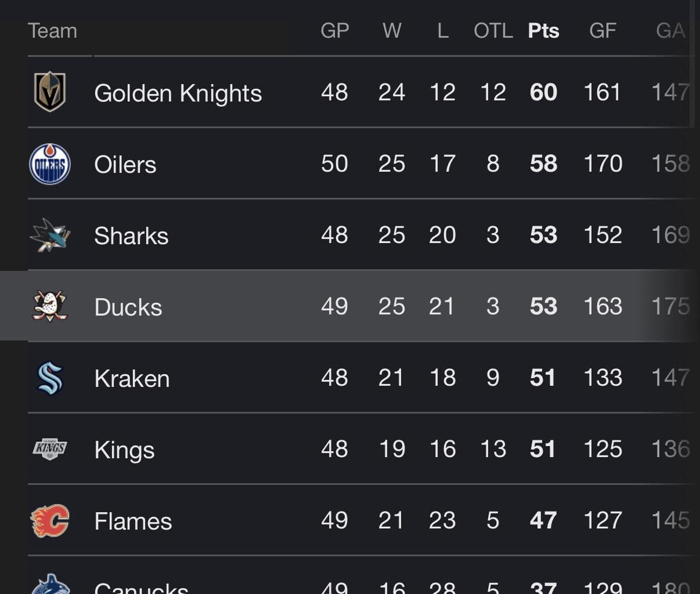The image size is (700, 594).
Task: Sort by the OTL column
Action: point(493,31)
